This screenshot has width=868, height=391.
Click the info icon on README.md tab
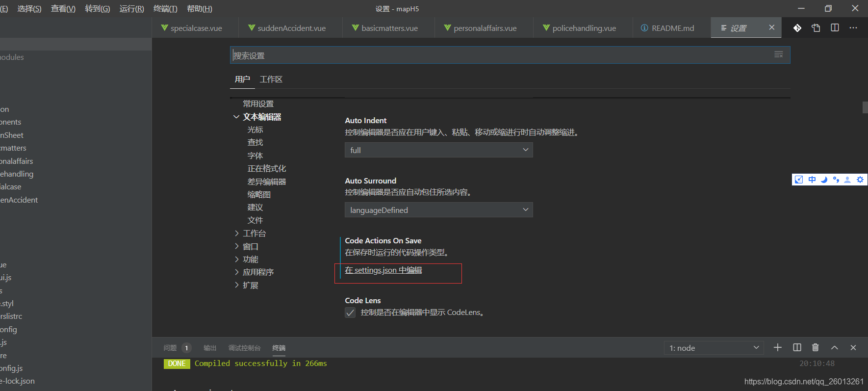pos(644,28)
